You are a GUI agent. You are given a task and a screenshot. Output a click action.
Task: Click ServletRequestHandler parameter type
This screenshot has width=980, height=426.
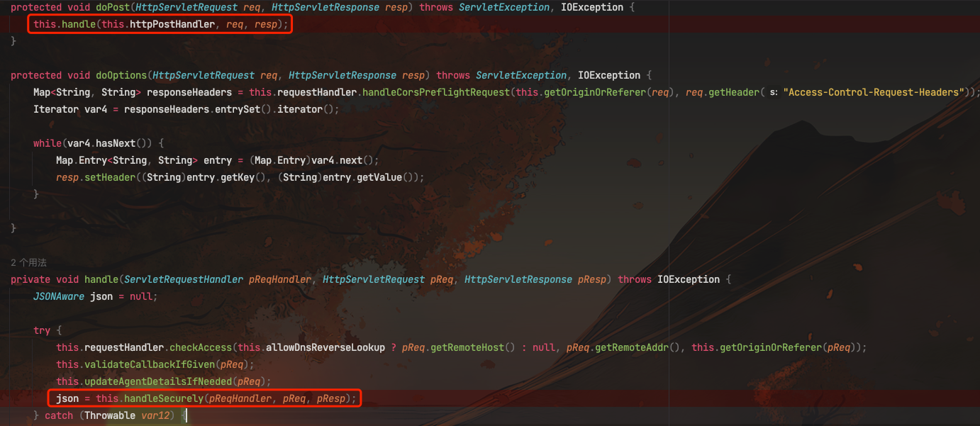click(x=184, y=279)
